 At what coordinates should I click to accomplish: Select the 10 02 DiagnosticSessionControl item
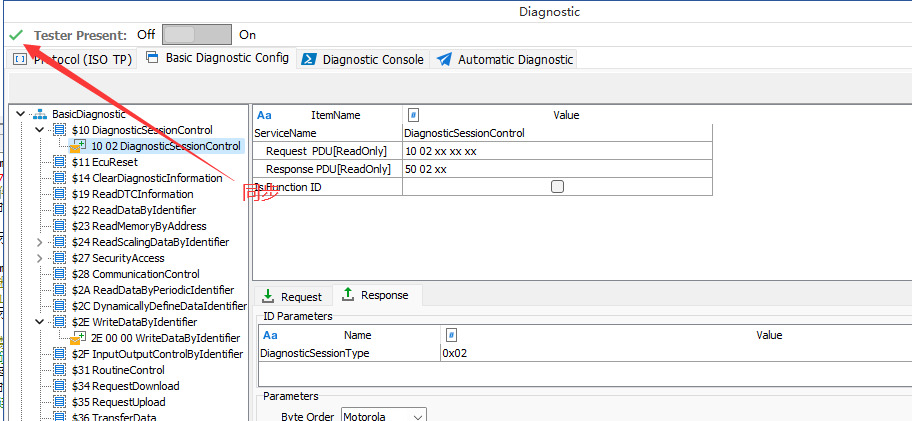point(165,146)
